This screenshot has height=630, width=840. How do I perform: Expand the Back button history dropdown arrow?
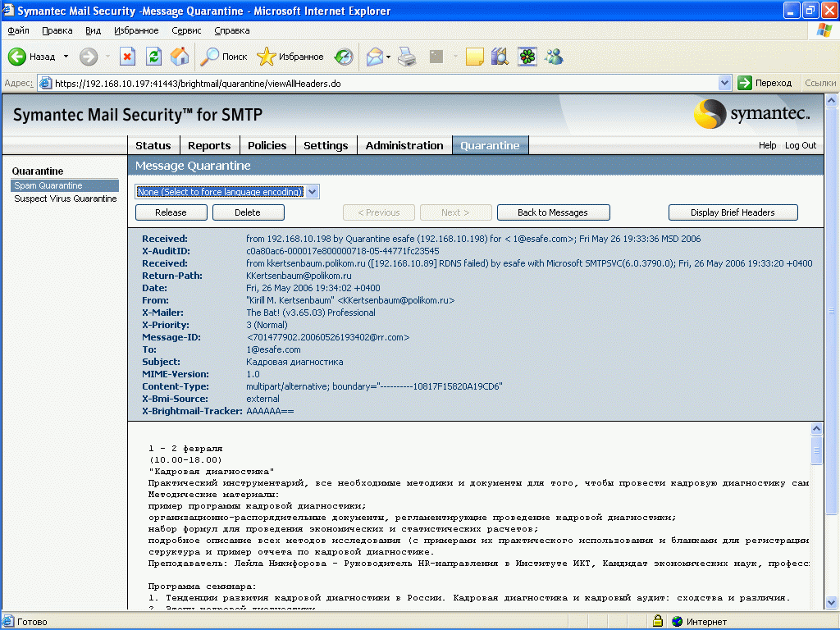pos(66,57)
